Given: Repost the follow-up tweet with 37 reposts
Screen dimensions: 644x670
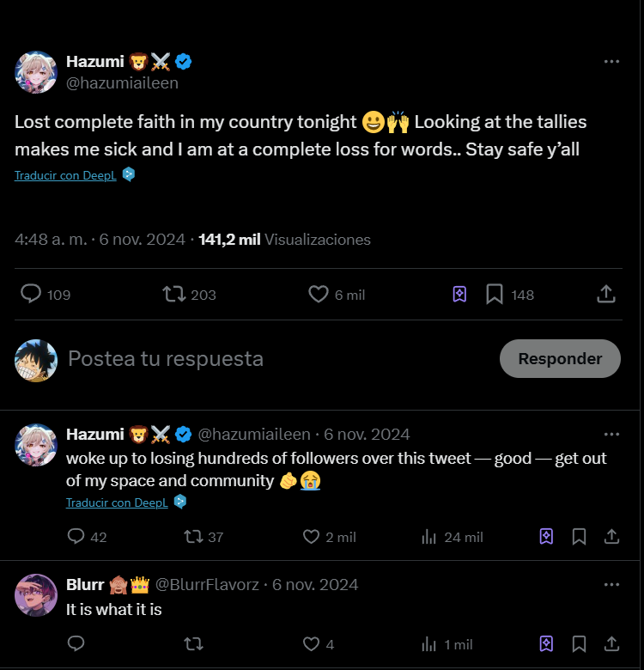Looking at the screenshot, I should click(194, 537).
